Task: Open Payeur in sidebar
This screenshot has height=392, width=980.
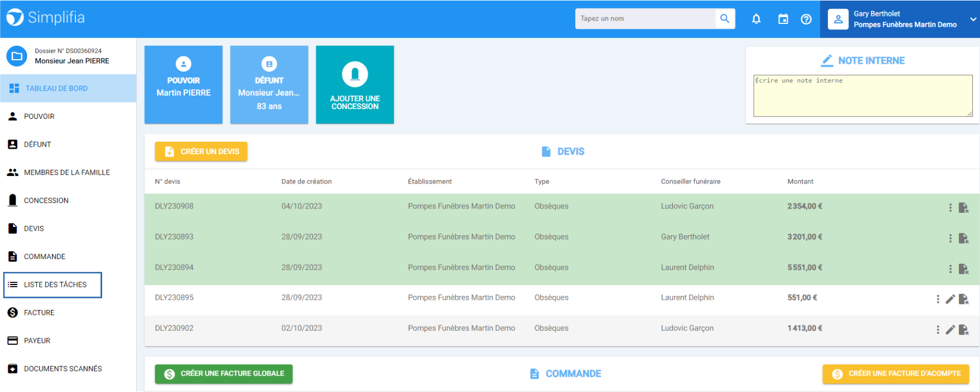Action: tap(68, 340)
